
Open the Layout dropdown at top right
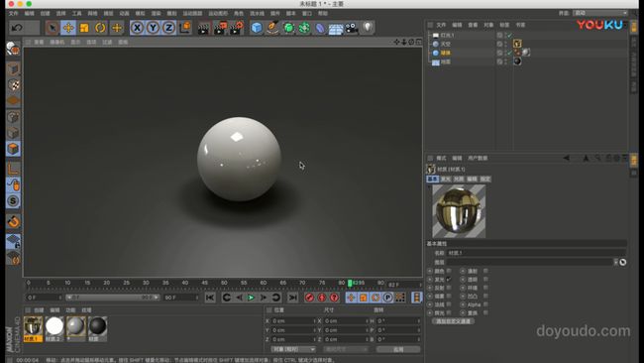tap(600, 13)
